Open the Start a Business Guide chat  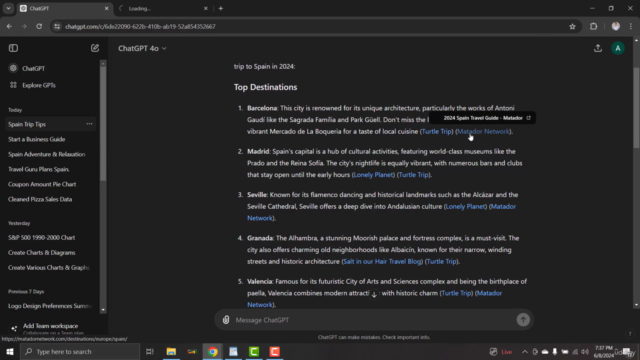point(37,139)
